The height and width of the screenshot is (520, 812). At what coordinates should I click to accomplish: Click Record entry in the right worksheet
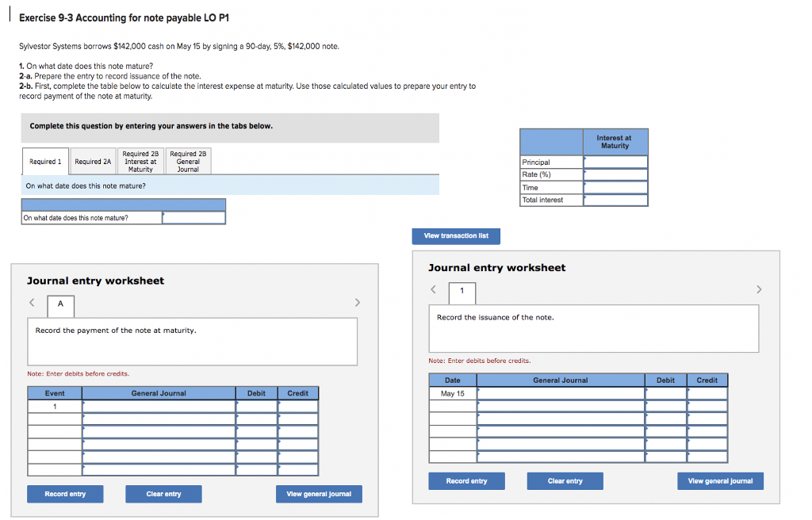tap(466, 480)
